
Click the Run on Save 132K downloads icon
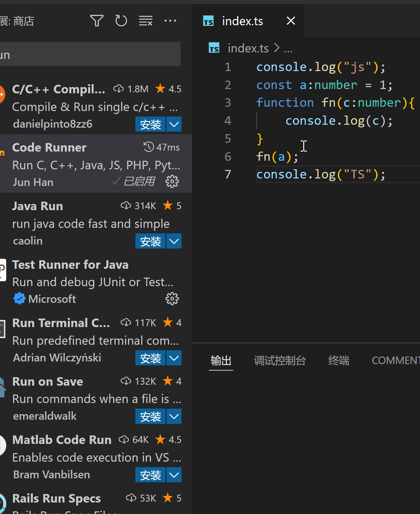[126, 381]
